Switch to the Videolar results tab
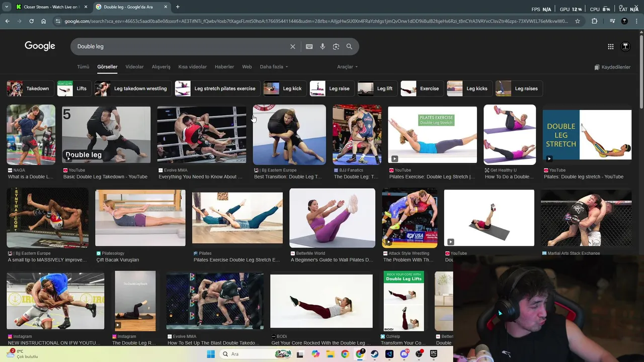This screenshot has height=362, width=644. (x=134, y=67)
